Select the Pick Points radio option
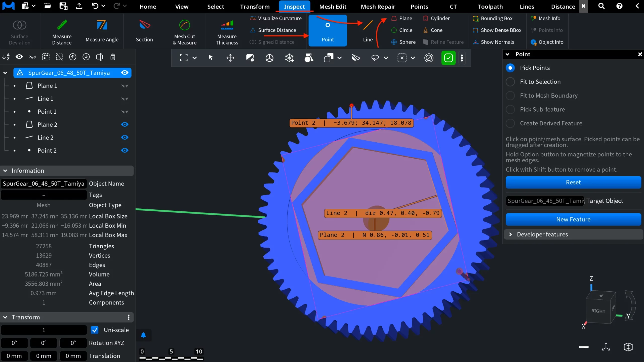Viewport: 644px width, 362px height. point(511,68)
